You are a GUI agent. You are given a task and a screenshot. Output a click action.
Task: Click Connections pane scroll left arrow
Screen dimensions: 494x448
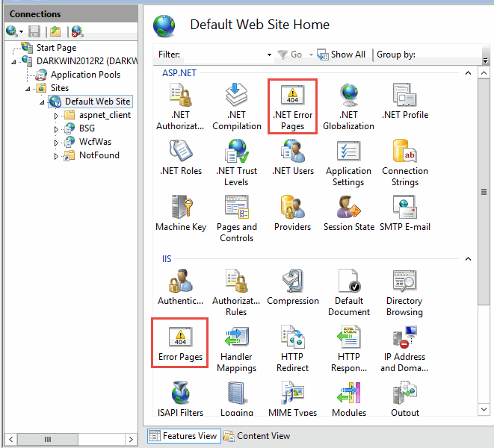(x=11, y=439)
